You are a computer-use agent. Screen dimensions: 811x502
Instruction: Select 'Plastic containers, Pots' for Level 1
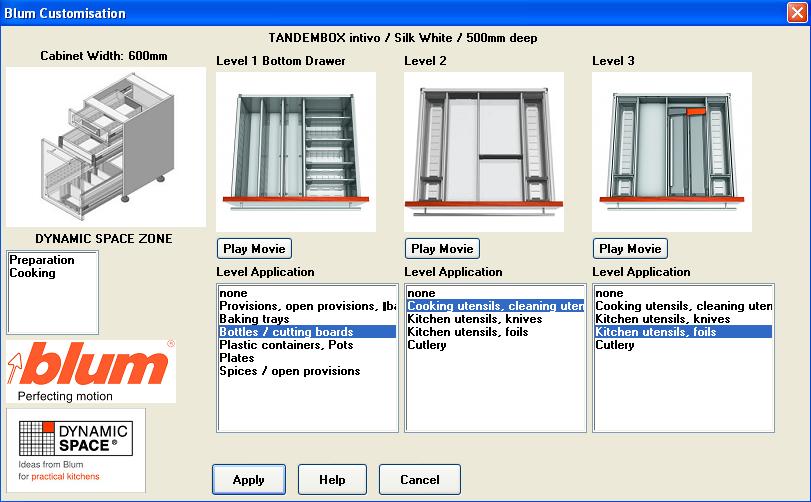point(307,345)
